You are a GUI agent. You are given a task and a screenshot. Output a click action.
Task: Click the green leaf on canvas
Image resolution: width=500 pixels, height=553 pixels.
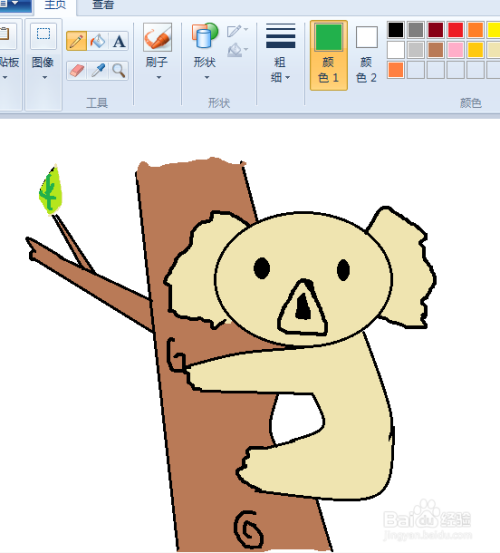click(x=51, y=190)
